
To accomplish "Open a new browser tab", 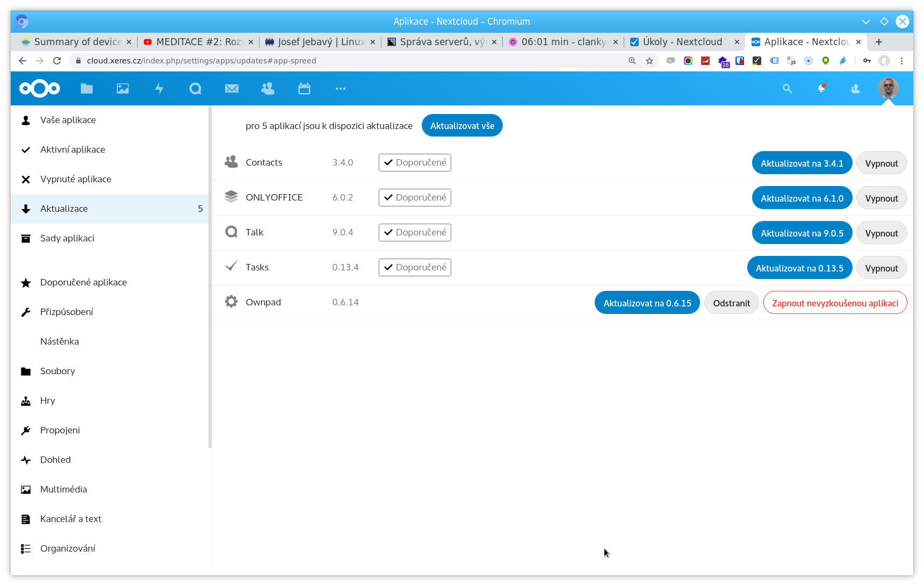I will (x=879, y=42).
